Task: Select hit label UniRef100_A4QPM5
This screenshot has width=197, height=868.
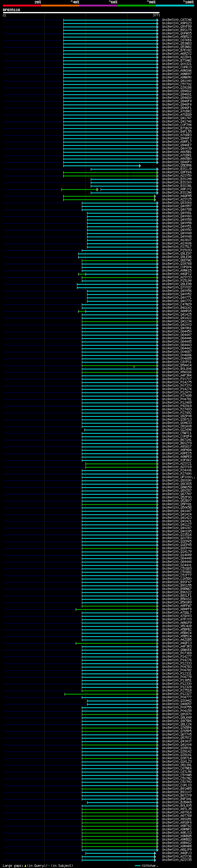Action: pyautogui.click(x=176, y=196)
